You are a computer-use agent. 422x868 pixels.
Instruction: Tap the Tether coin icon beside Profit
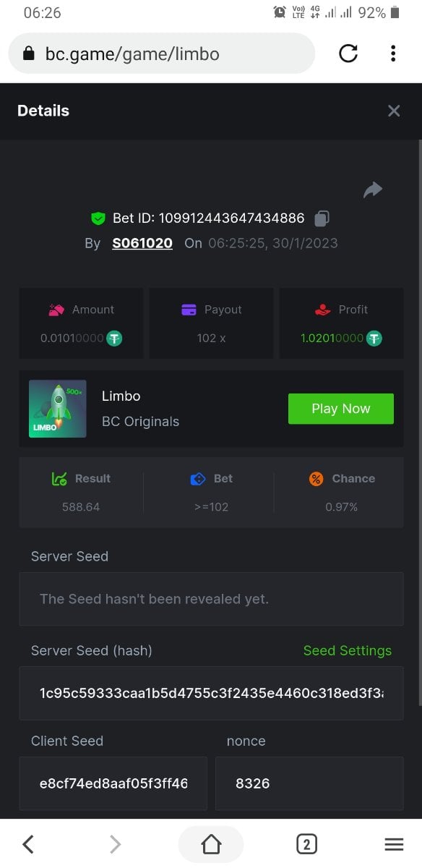[x=374, y=338]
